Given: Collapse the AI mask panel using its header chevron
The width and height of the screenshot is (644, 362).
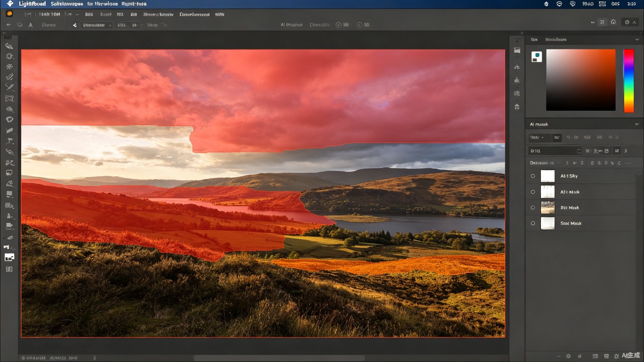Looking at the screenshot, I should click(x=637, y=124).
